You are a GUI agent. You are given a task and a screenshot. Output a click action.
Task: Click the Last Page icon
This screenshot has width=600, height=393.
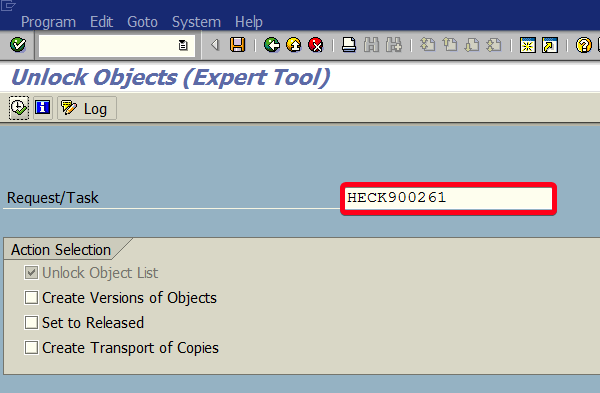tap(494, 45)
